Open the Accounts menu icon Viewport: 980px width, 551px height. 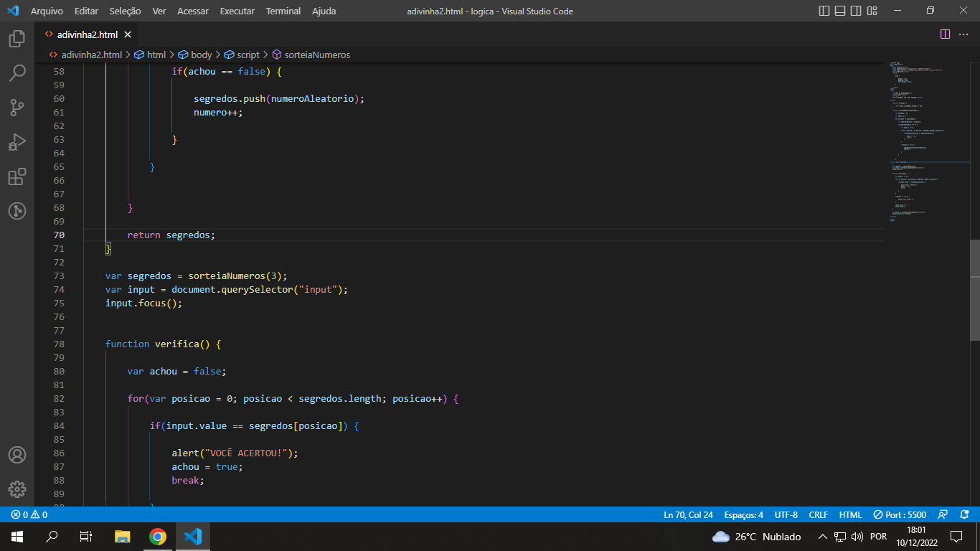point(17,455)
